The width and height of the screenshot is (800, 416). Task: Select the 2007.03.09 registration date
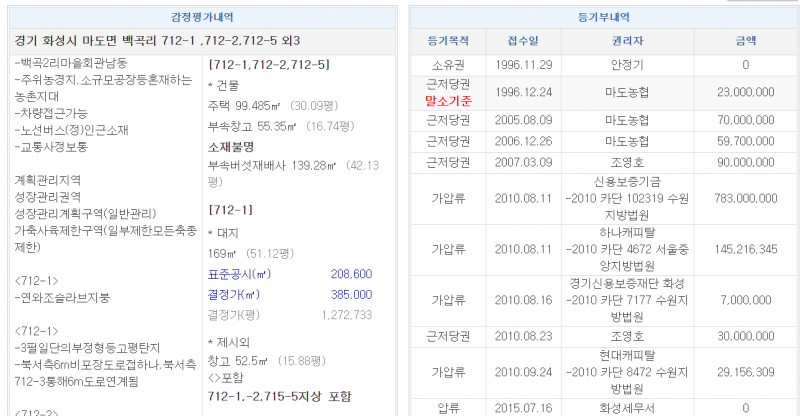[522, 162]
